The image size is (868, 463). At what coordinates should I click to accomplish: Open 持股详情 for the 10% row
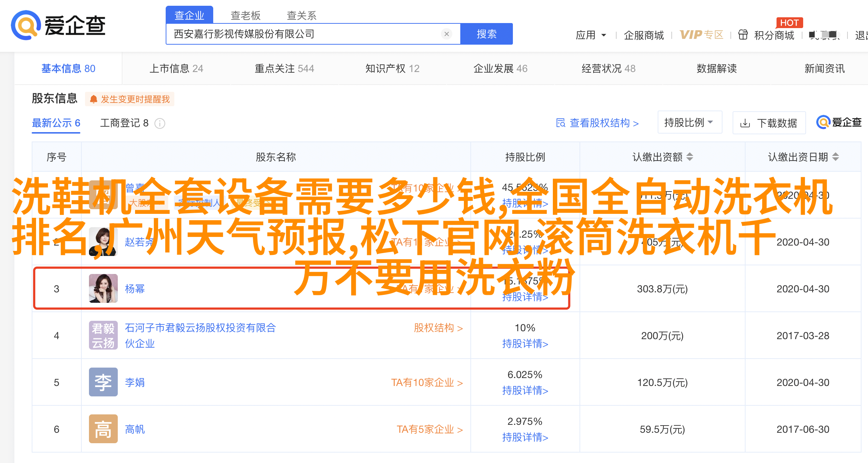pos(525,343)
